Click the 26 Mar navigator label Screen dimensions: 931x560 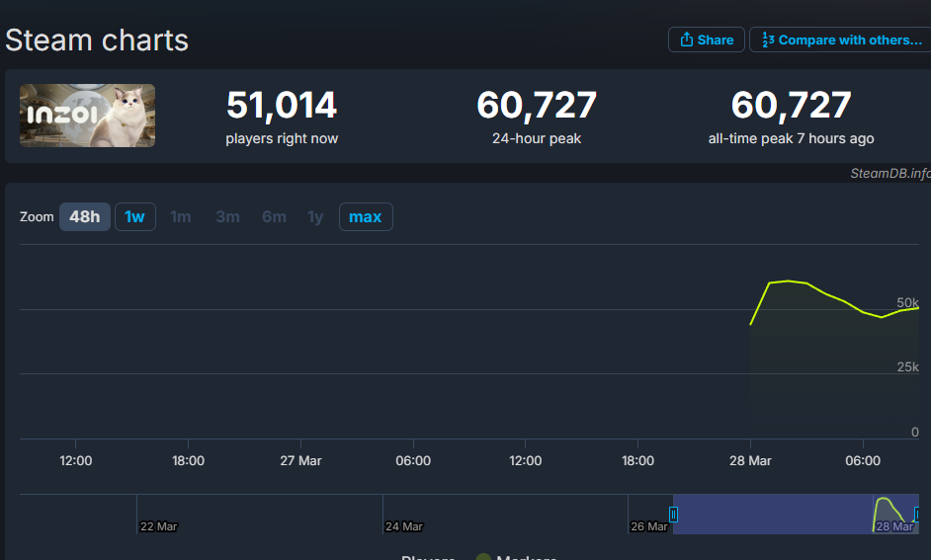pos(649,526)
